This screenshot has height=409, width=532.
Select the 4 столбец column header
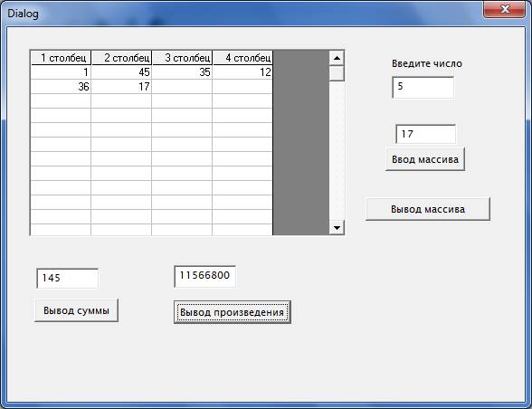(x=242, y=58)
